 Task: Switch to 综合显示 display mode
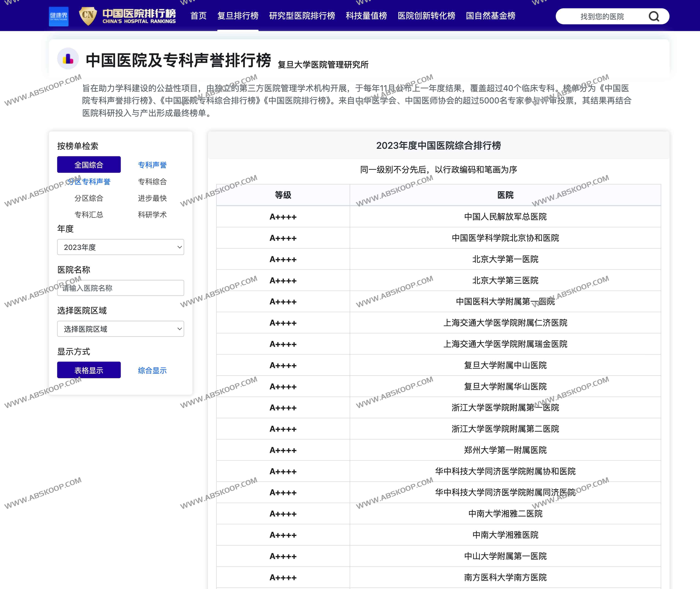(152, 370)
